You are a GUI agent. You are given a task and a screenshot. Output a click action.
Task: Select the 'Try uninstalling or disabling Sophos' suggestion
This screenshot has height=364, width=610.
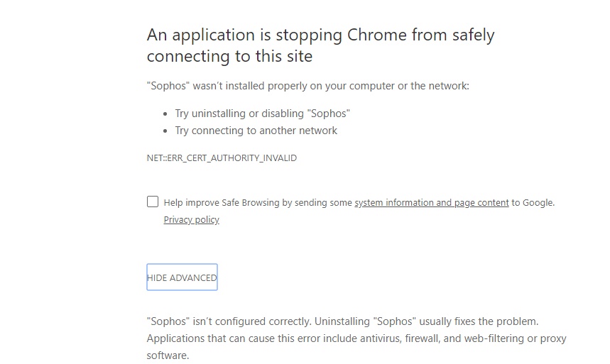coord(262,114)
